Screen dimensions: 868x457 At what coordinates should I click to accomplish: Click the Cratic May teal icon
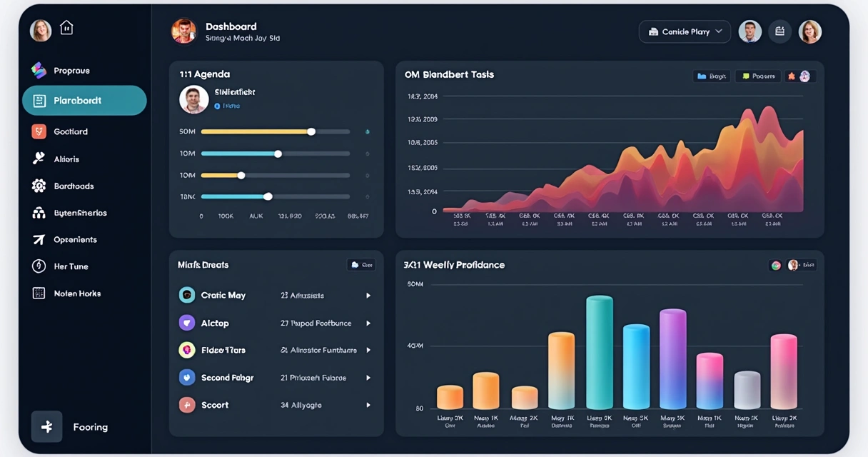(x=187, y=295)
